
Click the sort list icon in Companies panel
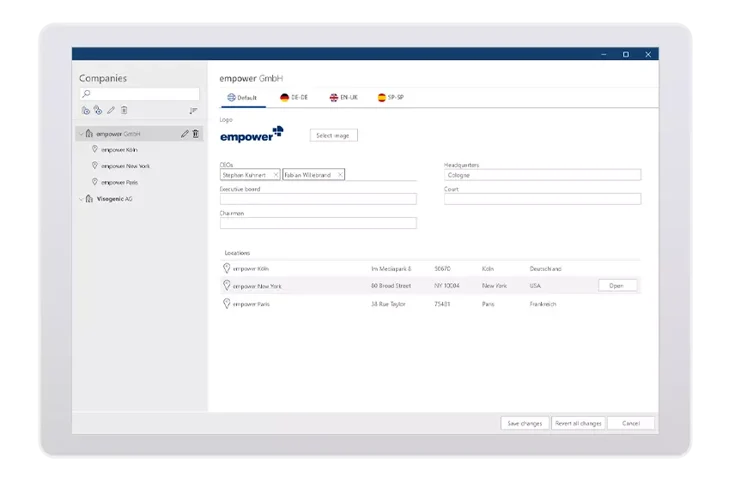coord(193,110)
